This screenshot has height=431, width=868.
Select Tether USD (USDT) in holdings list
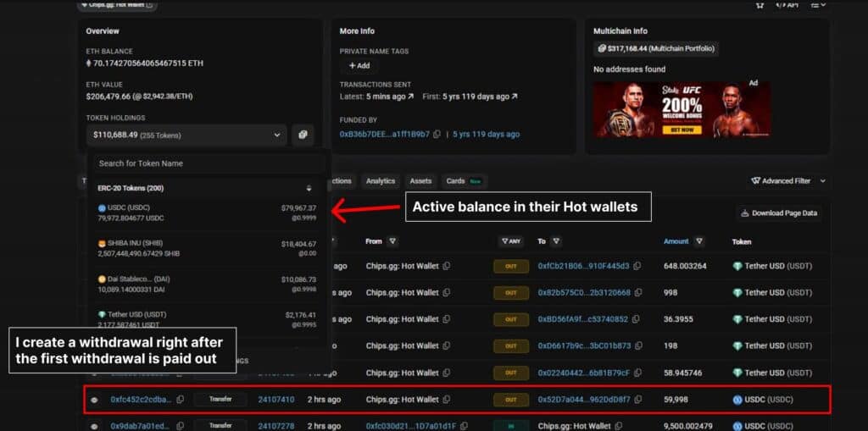pos(207,319)
